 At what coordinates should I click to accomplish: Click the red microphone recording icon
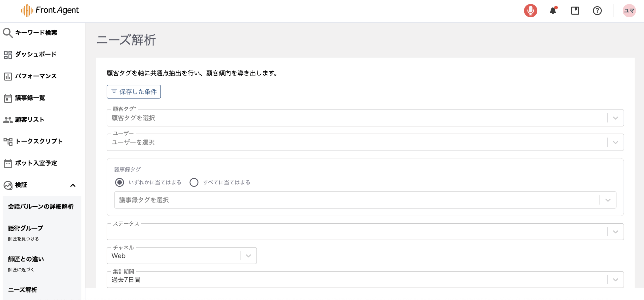click(x=530, y=11)
